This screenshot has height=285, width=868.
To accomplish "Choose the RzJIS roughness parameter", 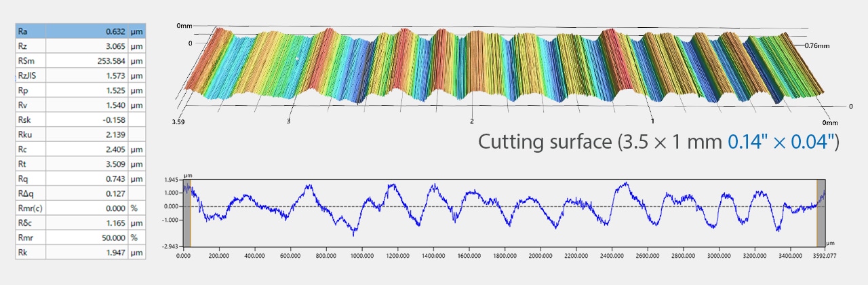I will click(x=80, y=75).
